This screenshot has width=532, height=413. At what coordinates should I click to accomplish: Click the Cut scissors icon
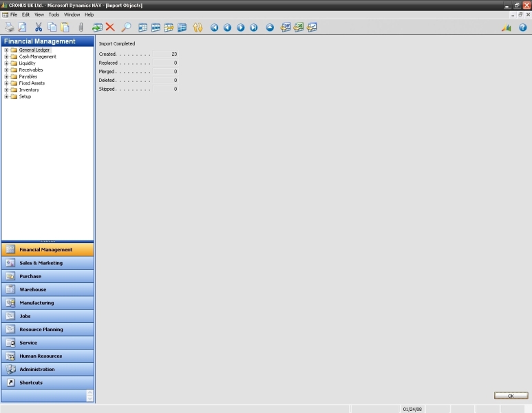(x=39, y=28)
